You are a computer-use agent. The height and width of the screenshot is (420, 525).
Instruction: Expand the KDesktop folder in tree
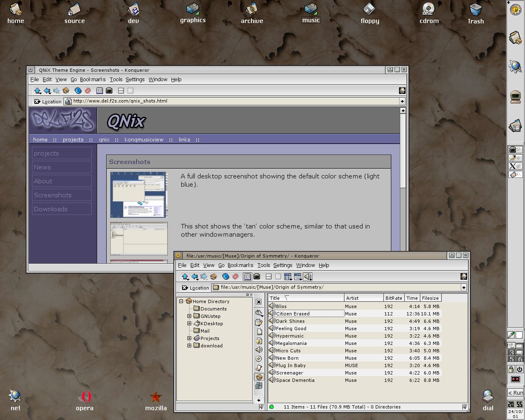(x=189, y=324)
